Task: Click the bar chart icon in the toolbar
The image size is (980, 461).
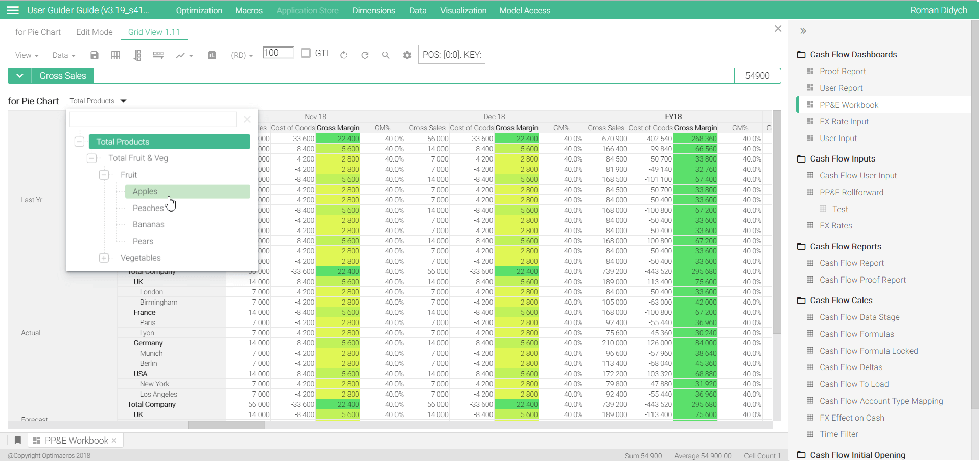Action: coord(212,55)
